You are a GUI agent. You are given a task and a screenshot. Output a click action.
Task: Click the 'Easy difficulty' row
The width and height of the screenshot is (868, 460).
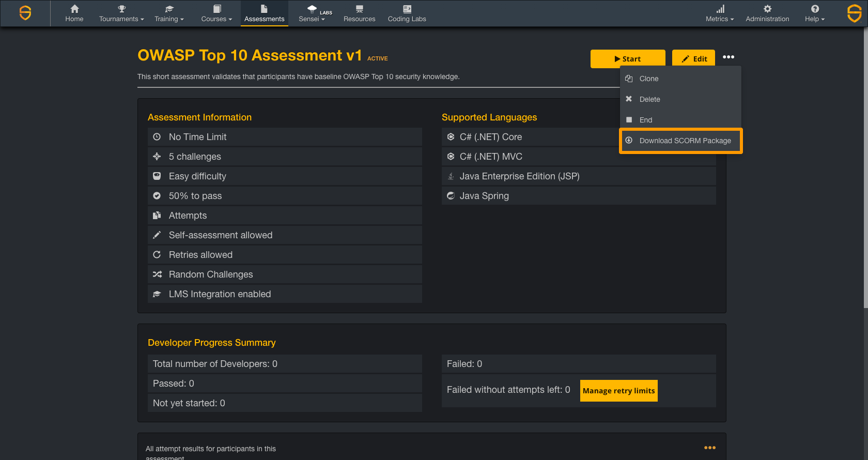pos(285,176)
